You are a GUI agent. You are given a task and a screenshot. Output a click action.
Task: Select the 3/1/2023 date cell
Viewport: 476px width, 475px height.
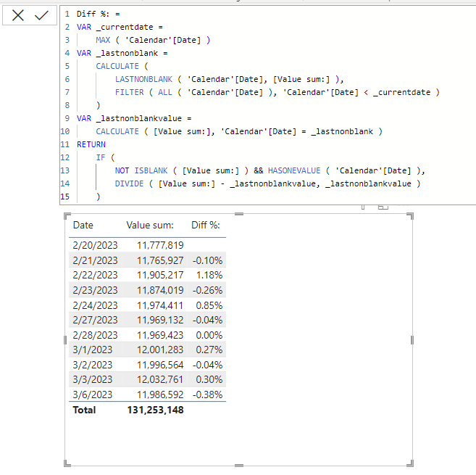click(92, 350)
